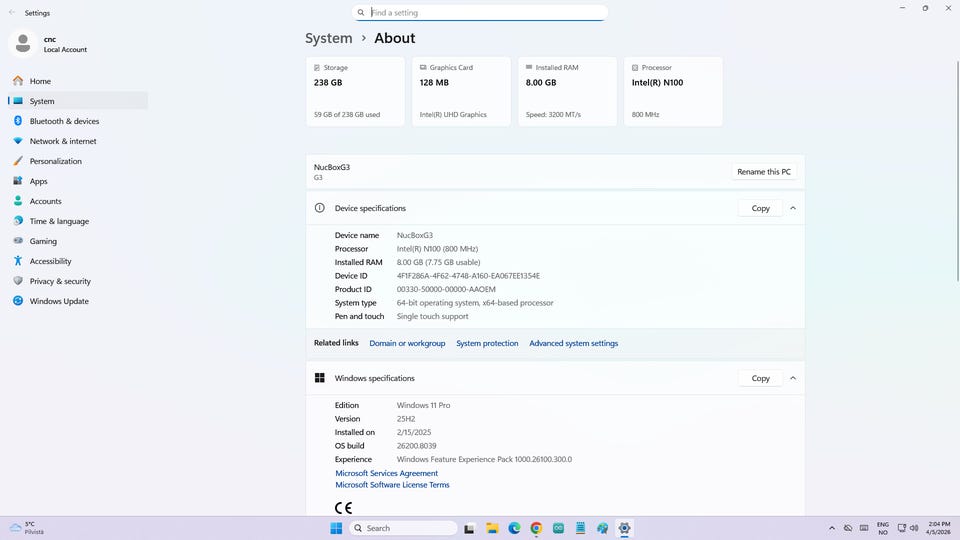Collapse the Device specifications section
The image size is (960, 540).
pos(793,208)
